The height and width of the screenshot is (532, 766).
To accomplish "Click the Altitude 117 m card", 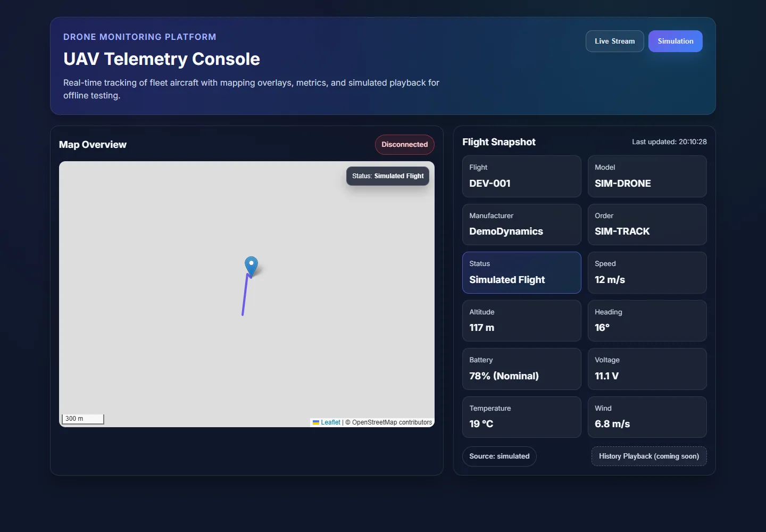I will (522, 321).
